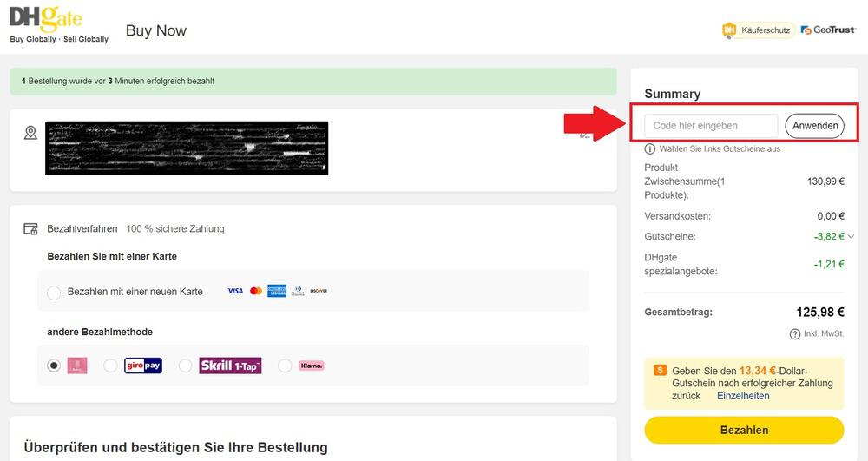The width and height of the screenshot is (868, 461).
Task: Click the Bezahlverfahren secure payment icon
Action: coord(31,229)
